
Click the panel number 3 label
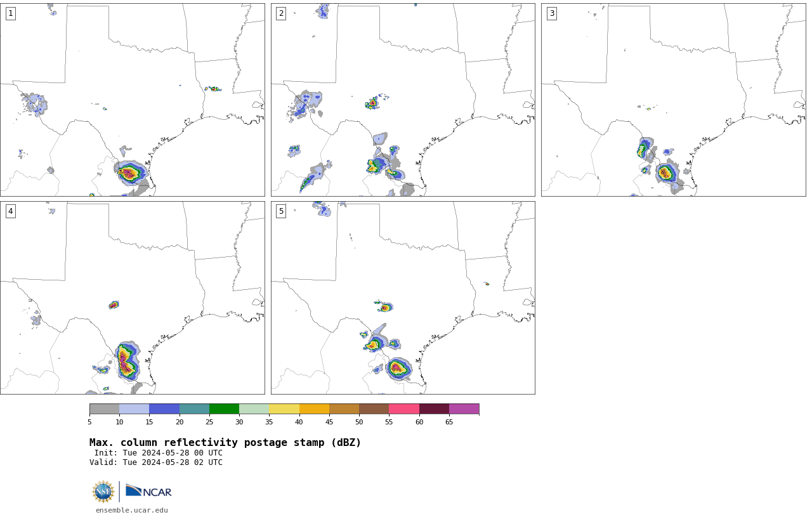click(x=551, y=13)
